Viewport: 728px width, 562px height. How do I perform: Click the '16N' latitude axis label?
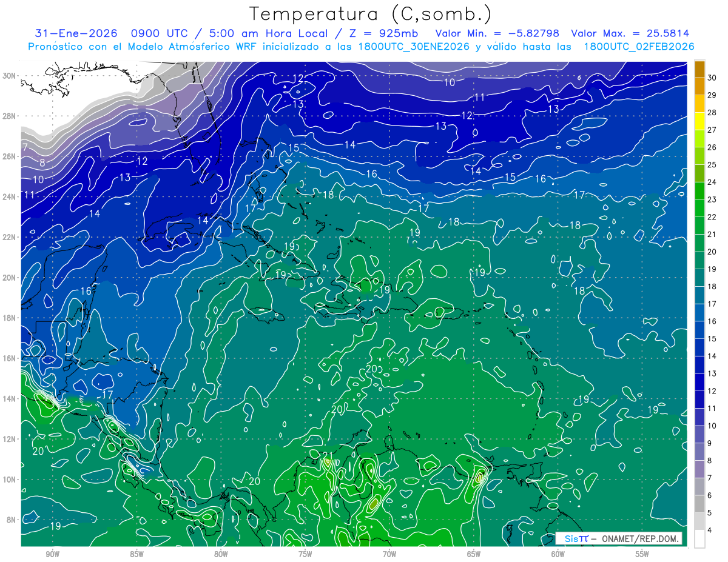[x=9, y=358]
